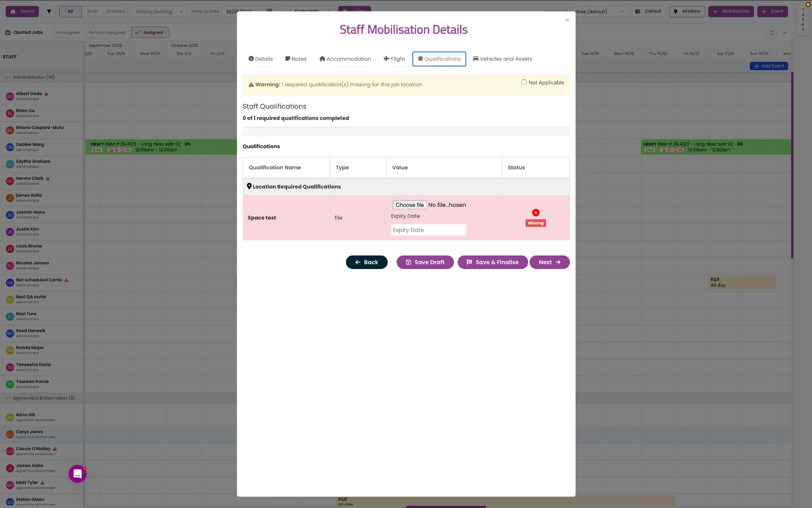This screenshot has width=812, height=508.
Task: Click Debbie Marg's avatar icon
Action: (10, 147)
